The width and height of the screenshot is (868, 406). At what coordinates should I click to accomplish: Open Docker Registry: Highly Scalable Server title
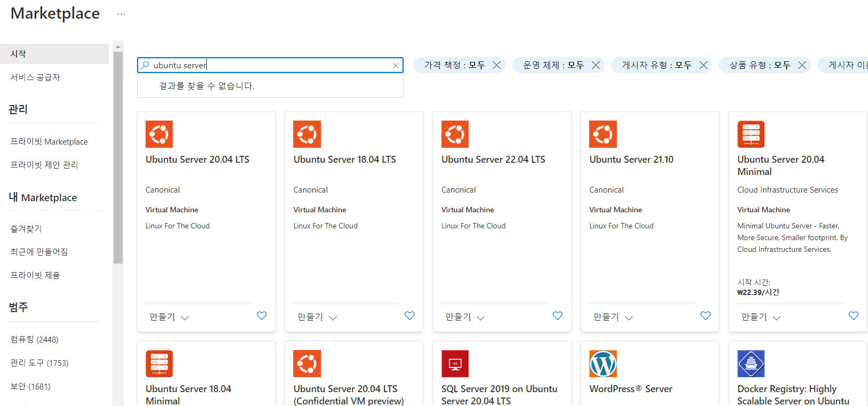[793, 395]
